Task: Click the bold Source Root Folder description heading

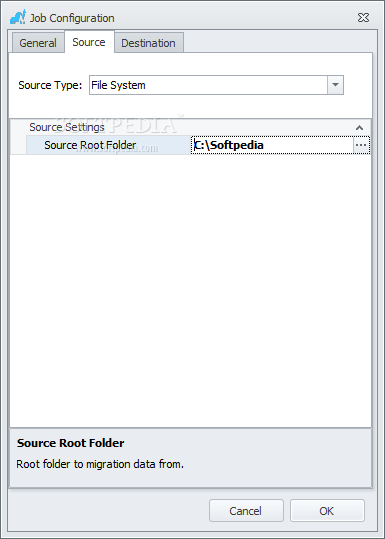Action: pos(70,443)
